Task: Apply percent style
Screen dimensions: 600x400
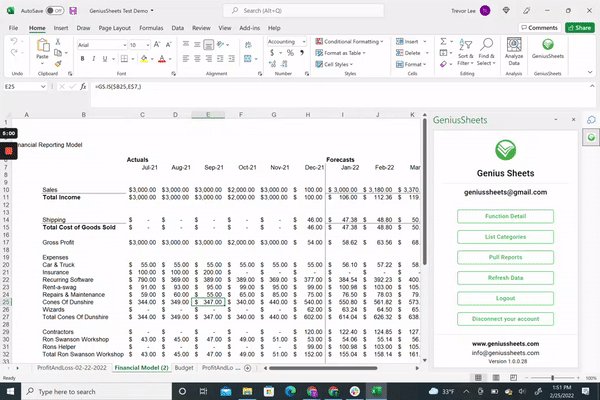Action: [290, 53]
